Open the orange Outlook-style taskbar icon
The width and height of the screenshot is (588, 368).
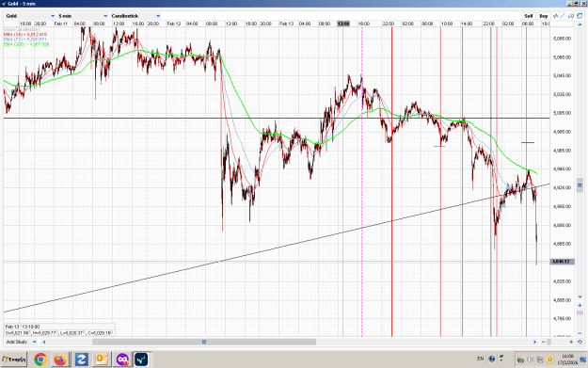102,360
